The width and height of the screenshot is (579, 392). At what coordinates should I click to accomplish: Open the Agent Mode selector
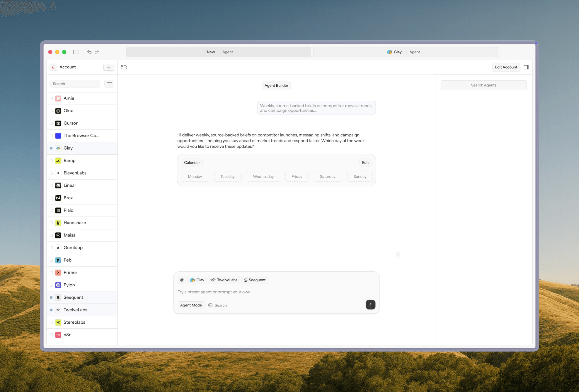coord(191,305)
